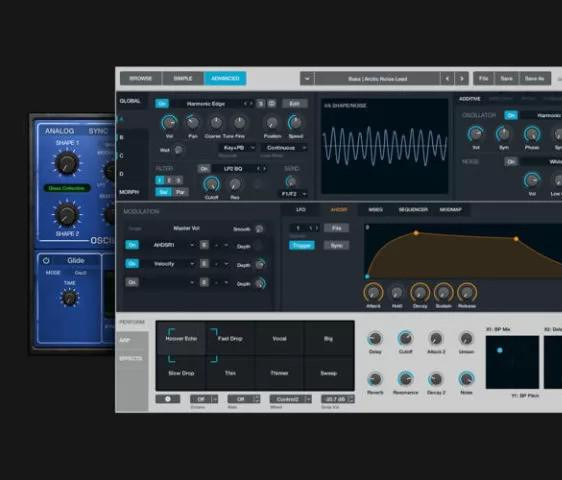The image size is (562, 480).
Task: Adjust the Speed knob
Action: (x=296, y=123)
